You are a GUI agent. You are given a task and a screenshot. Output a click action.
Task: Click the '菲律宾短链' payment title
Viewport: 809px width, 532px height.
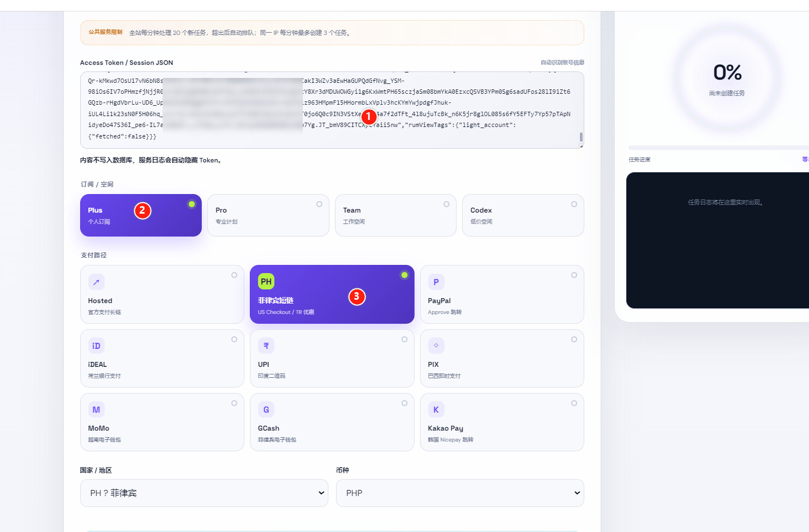tap(275, 301)
